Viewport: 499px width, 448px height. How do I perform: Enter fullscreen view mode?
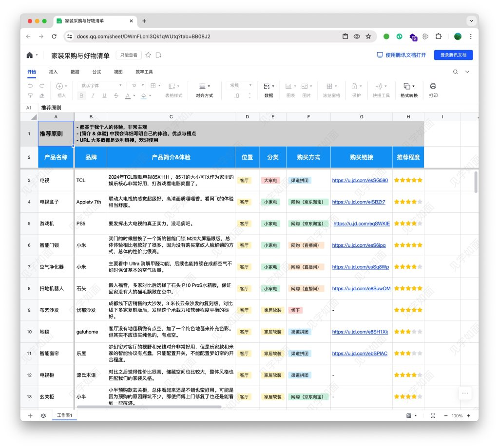pyautogui.click(x=433, y=415)
